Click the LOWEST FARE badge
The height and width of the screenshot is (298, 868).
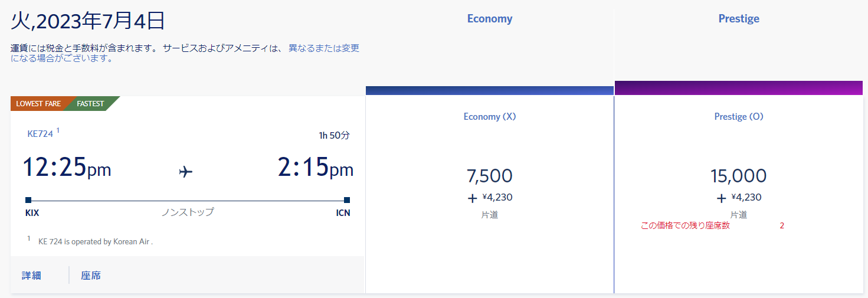tap(38, 104)
